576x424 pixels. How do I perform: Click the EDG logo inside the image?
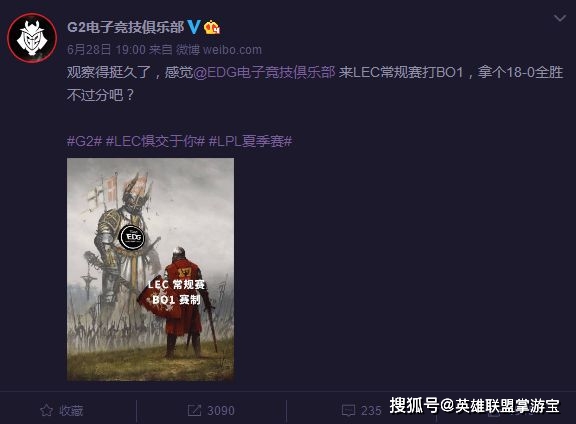[x=132, y=237]
